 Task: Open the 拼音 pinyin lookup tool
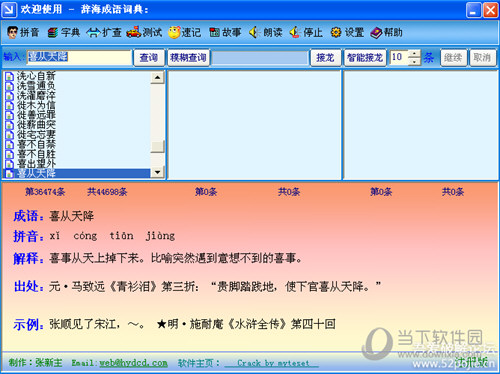click(x=23, y=32)
